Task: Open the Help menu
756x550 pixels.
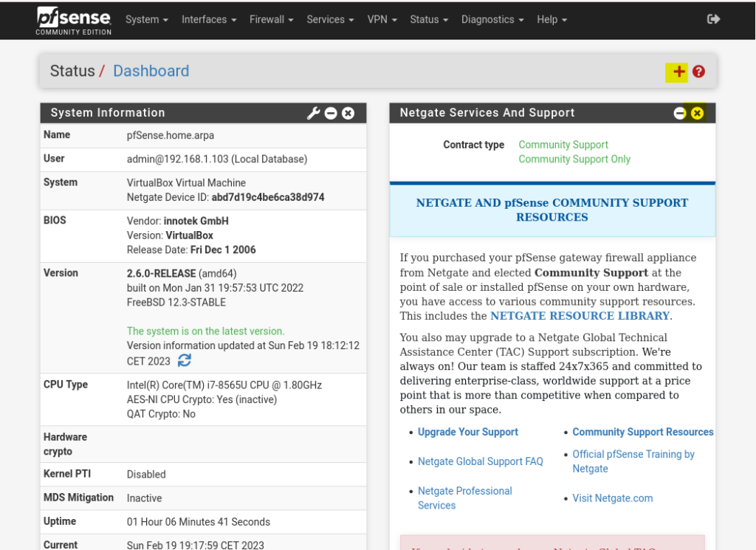Action: 551,19
